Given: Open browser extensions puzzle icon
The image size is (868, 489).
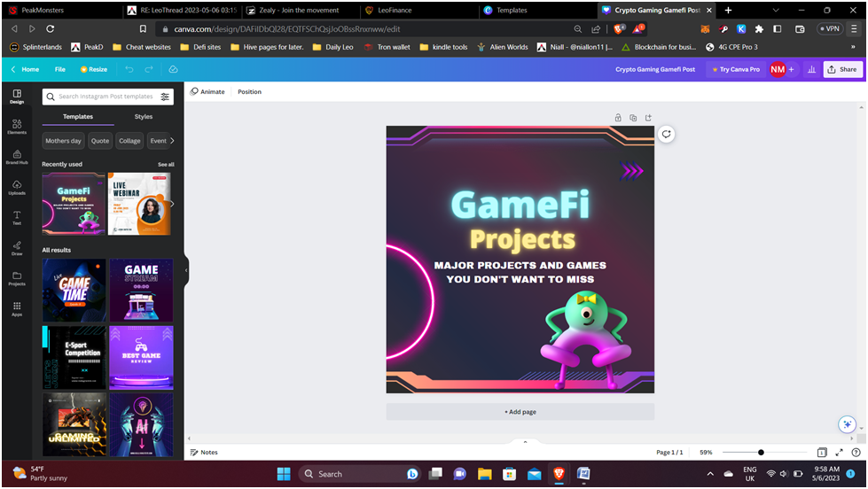Looking at the screenshot, I should click(759, 28).
